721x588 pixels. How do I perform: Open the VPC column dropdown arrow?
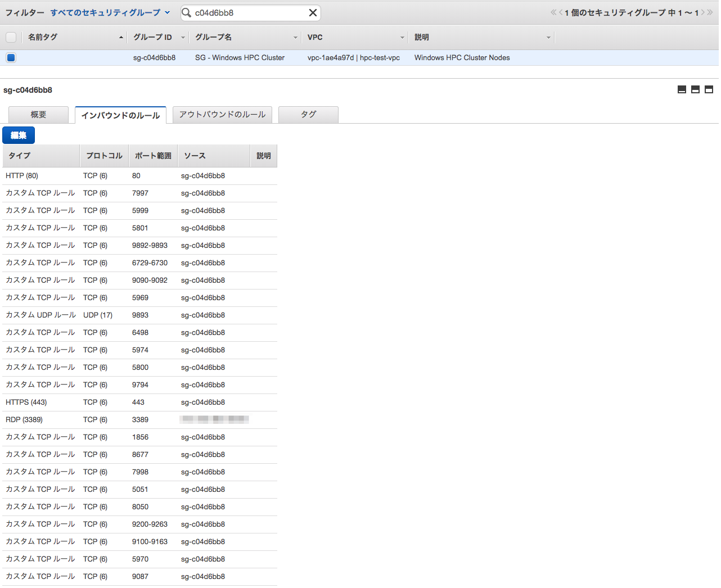pos(403,37)
